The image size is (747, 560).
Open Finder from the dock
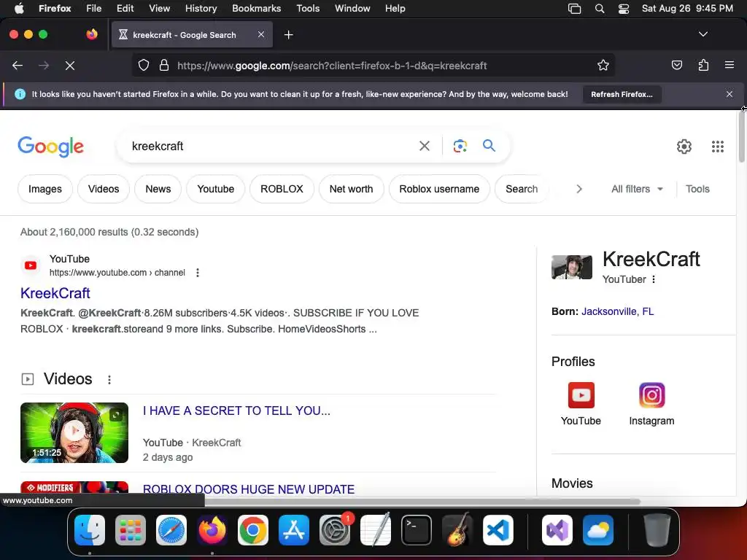(90, 530)
